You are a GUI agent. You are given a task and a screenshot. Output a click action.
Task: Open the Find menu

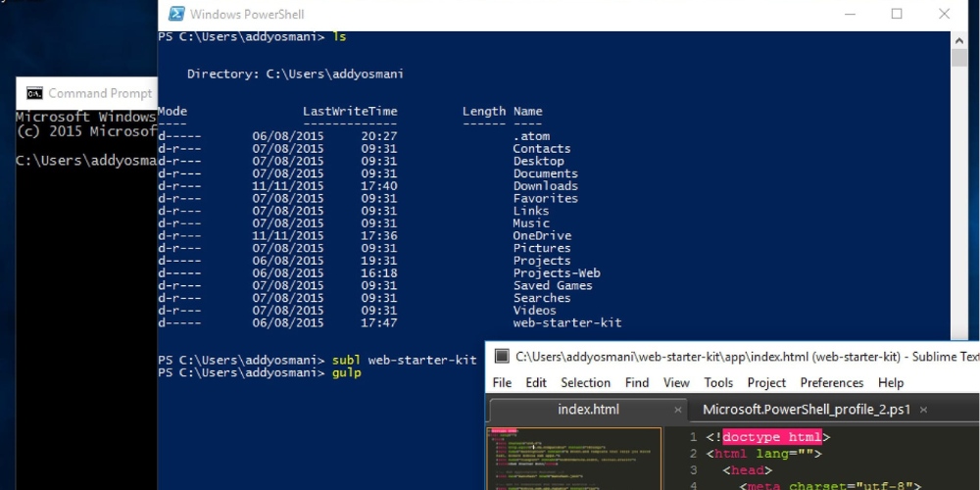coord(637,383)
